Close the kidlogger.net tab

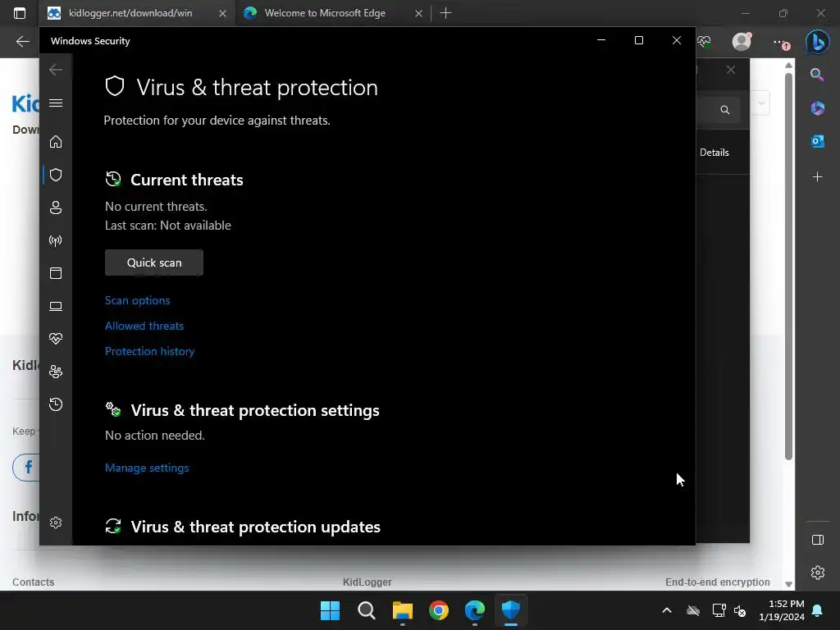(x=222, y=13)
